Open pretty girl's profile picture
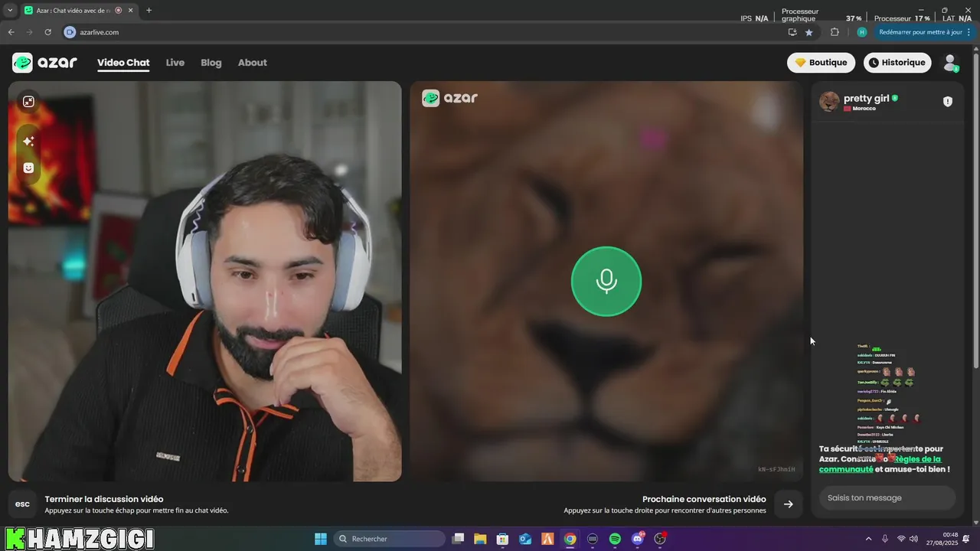 point(829,102)
